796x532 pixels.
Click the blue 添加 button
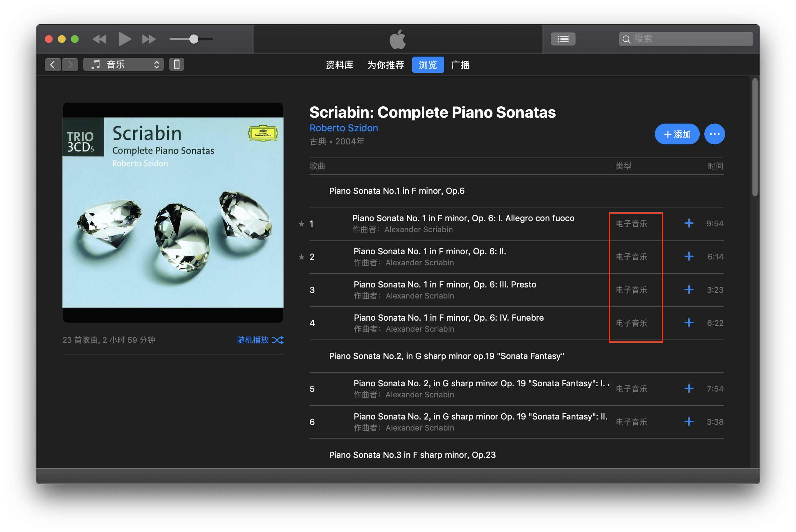(677, 134)
